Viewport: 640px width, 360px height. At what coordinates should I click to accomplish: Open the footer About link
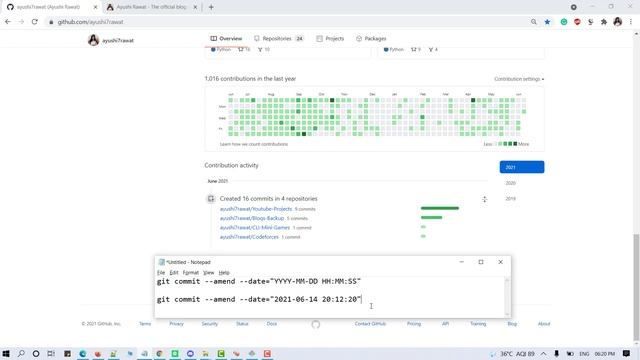pyautogui.click(x=544, y=324)
